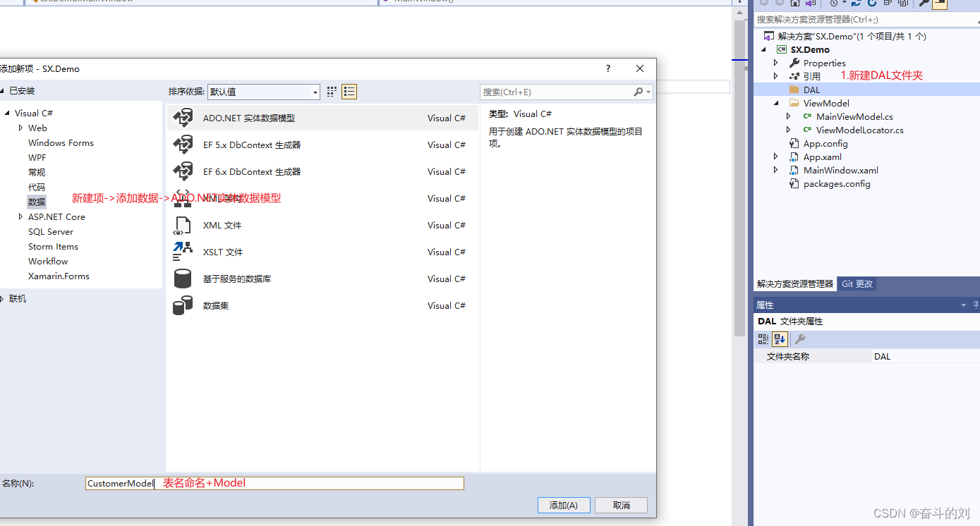Click Home icon in Solution Explorer toolbar
The image size is (980, 526).
pos(794,4)
